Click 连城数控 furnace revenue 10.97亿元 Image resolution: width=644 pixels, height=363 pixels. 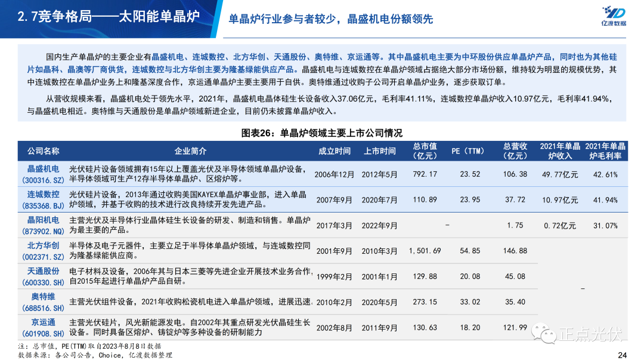click(560, 200)
